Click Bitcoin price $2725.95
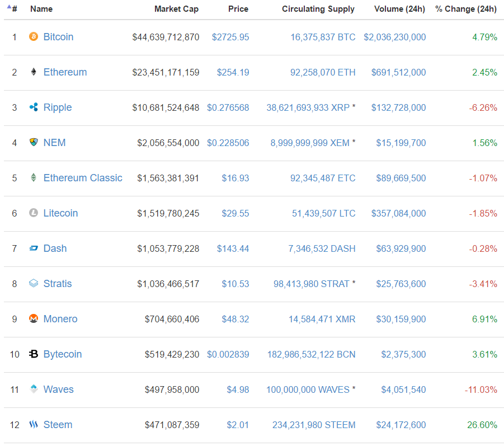504x446 pixels. [230, 37]
